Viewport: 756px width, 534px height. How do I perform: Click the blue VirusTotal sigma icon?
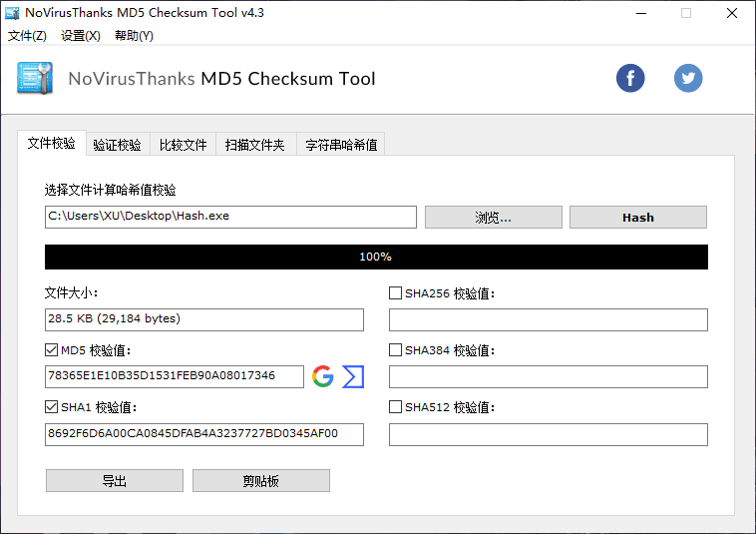coord(353,376)
